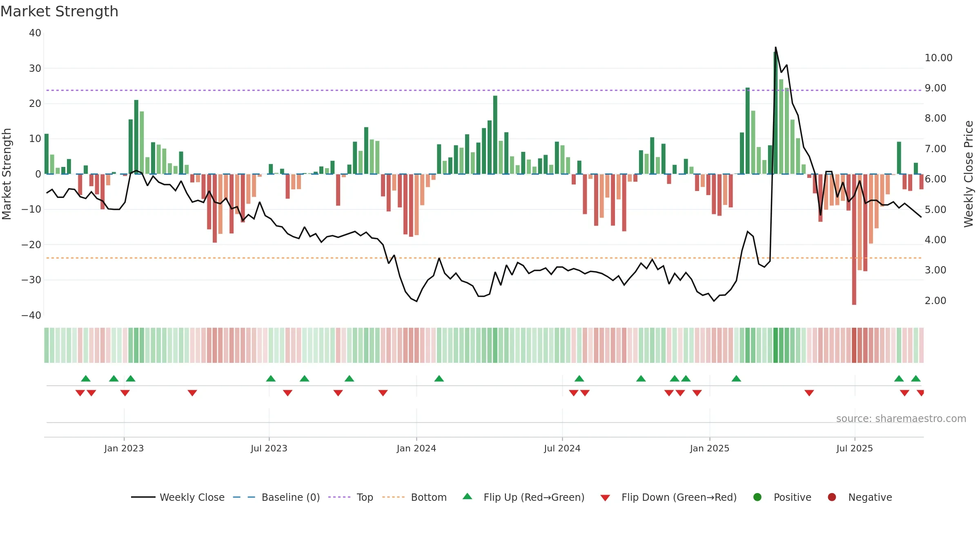Click the flip-down marker at Jan 2023
This screenshot has width=980, height=551.
point(125,393)
